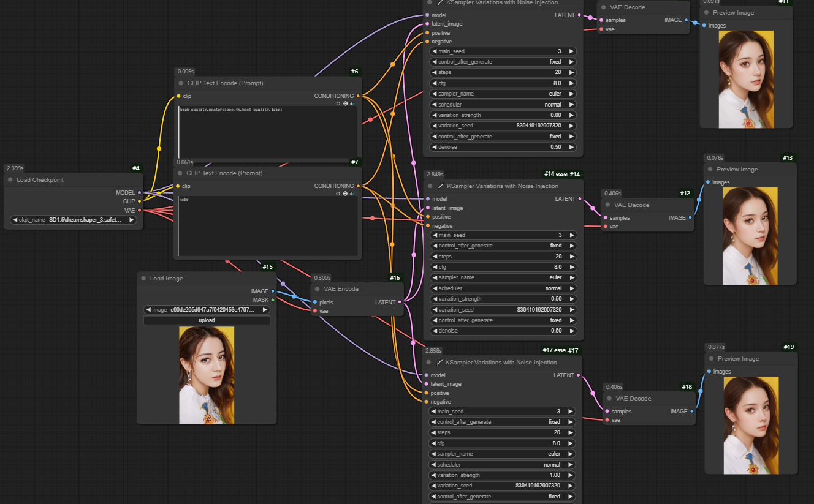This screenshot has height=504, width=814.
Task: Increase steps with right arrow in node #14
Action: [x=571, y=257]
